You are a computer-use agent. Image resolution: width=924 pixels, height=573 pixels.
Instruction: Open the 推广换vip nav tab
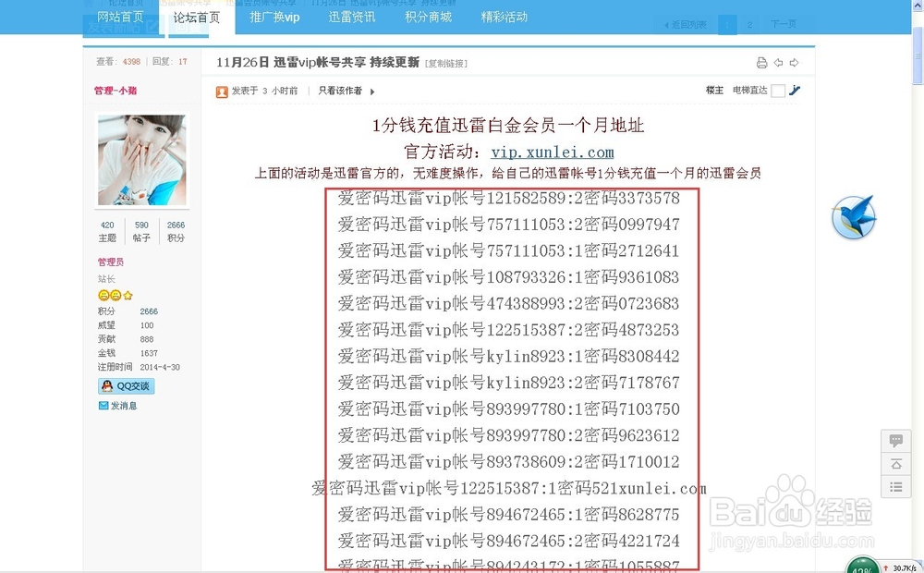pos(274,17)
